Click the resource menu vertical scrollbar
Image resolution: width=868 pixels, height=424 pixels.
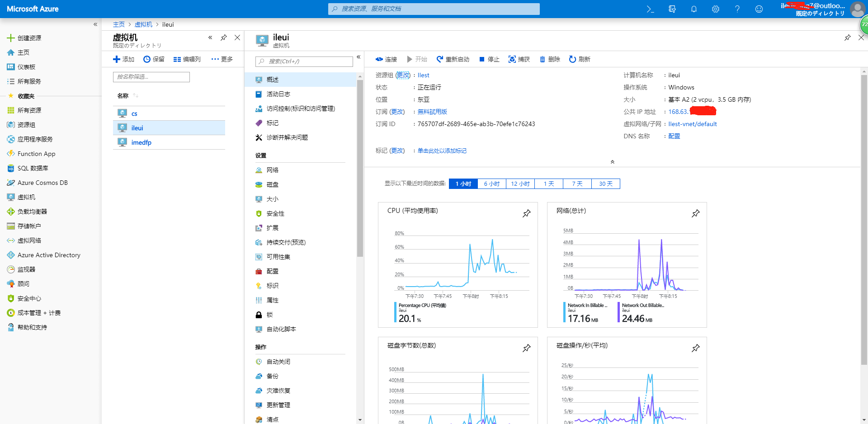(360, 168)
